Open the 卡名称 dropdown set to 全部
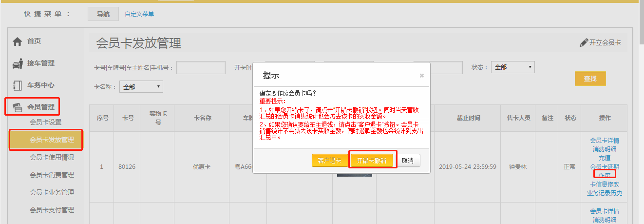 pyautogui.click(x=141, y=87)
